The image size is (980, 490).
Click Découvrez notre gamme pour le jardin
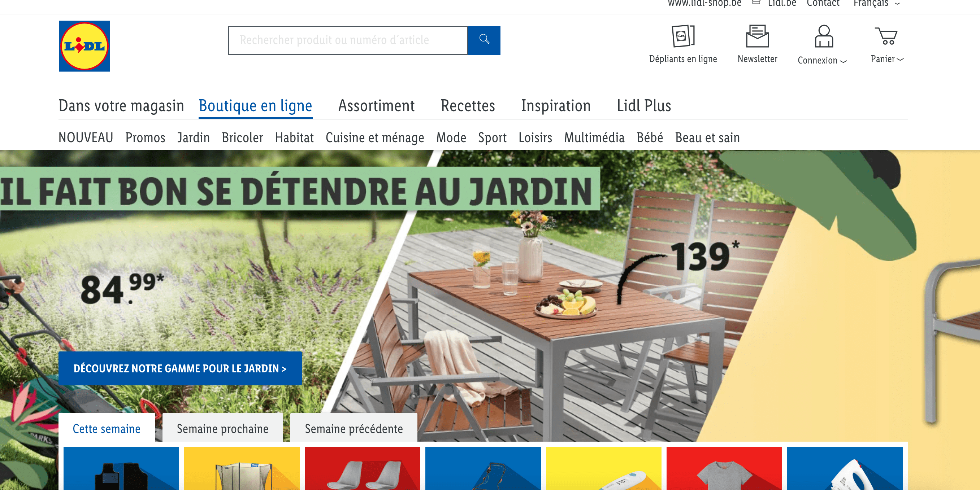click(180, 368)
